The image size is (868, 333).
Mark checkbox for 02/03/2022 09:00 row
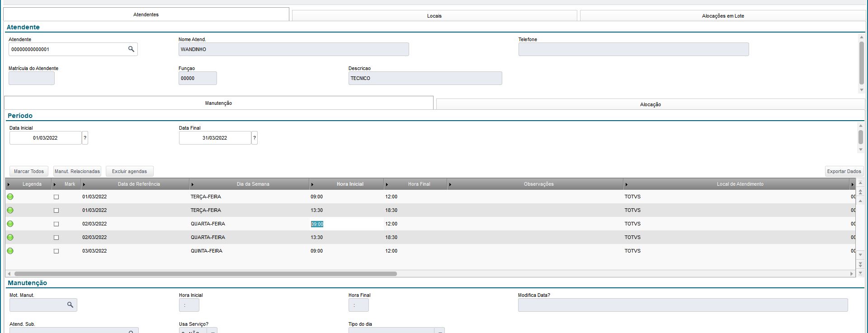tap(56, 224)
